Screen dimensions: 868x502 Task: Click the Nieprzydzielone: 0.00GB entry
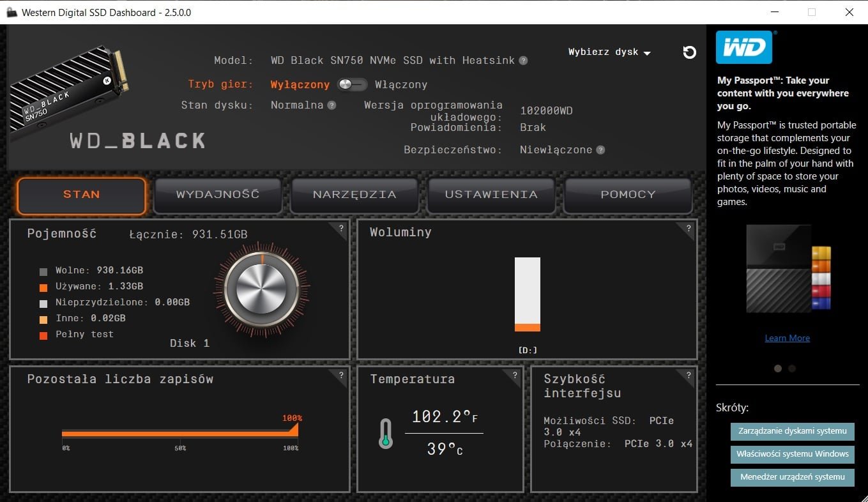pyautogui.click(x=123, y=303)
